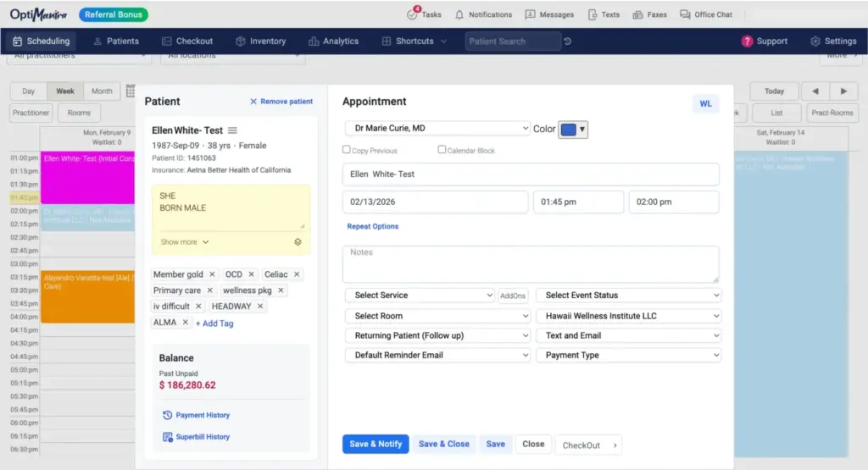Click the 01:45 pm start time field
The height and width of the screenshot is (470, 868).
[578, 202]
